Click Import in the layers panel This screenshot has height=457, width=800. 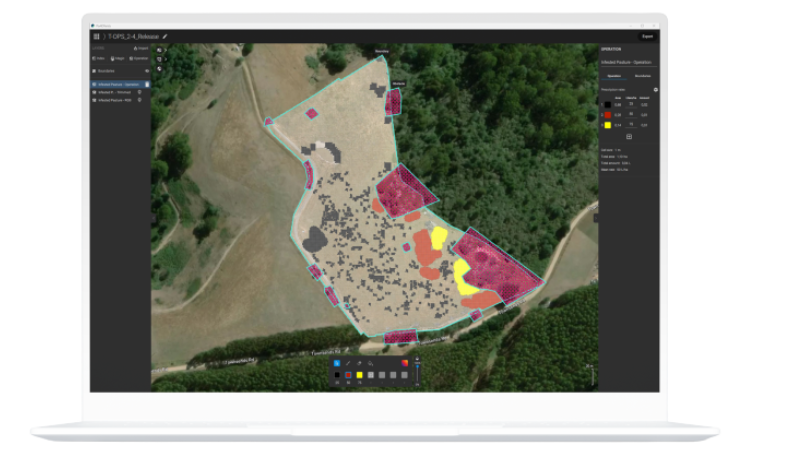(x=141, y=48)
